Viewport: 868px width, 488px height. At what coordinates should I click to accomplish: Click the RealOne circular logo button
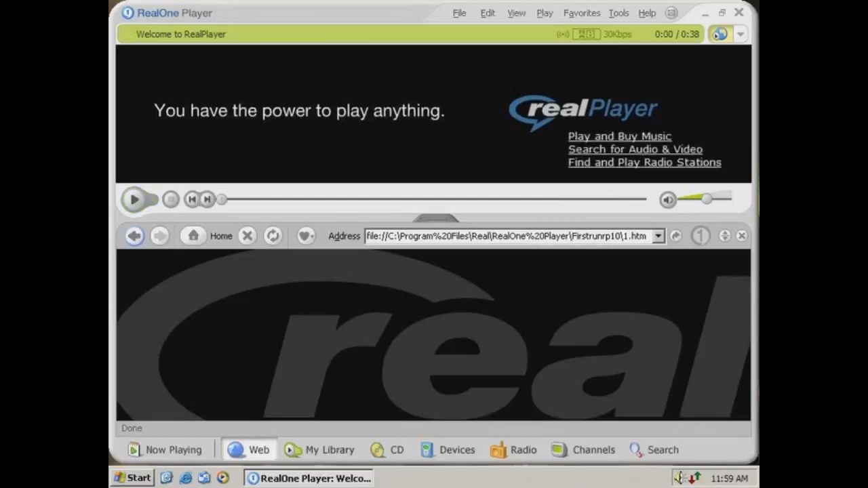[700, 236]
